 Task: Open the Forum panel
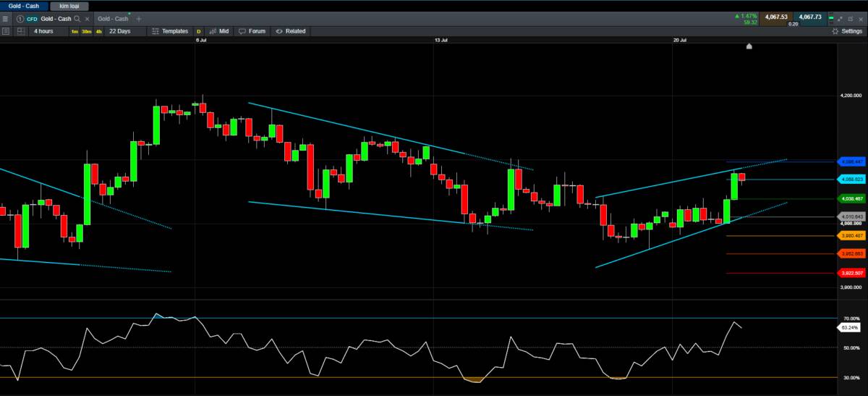(252, 31)
